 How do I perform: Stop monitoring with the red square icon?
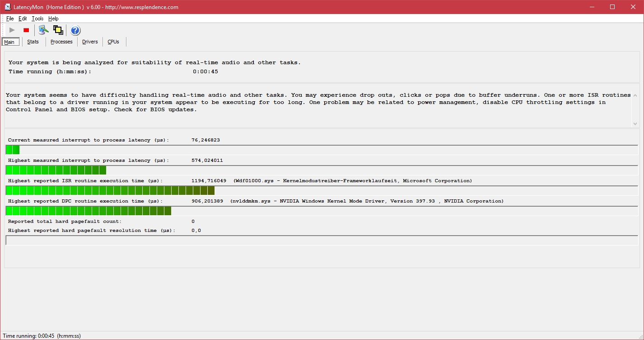26,30
